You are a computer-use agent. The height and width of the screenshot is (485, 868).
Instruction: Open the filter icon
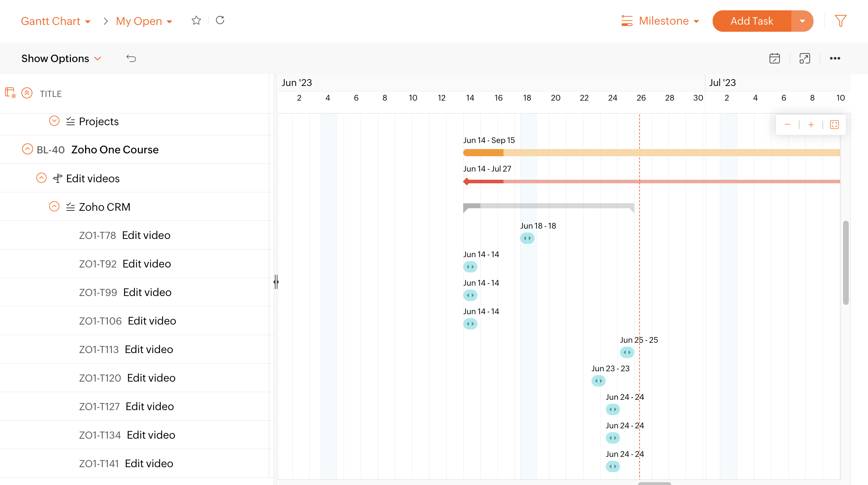[840, 21]
